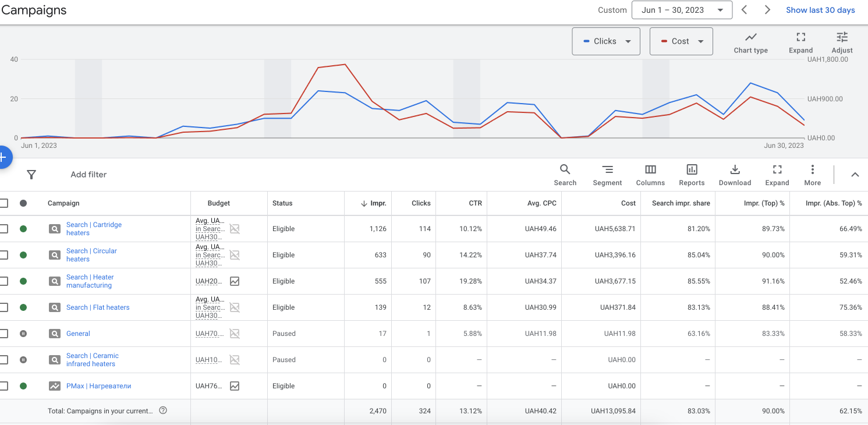Open the Reports icon
This screenshot has width=868, height=425.
(x=692, y=169)
